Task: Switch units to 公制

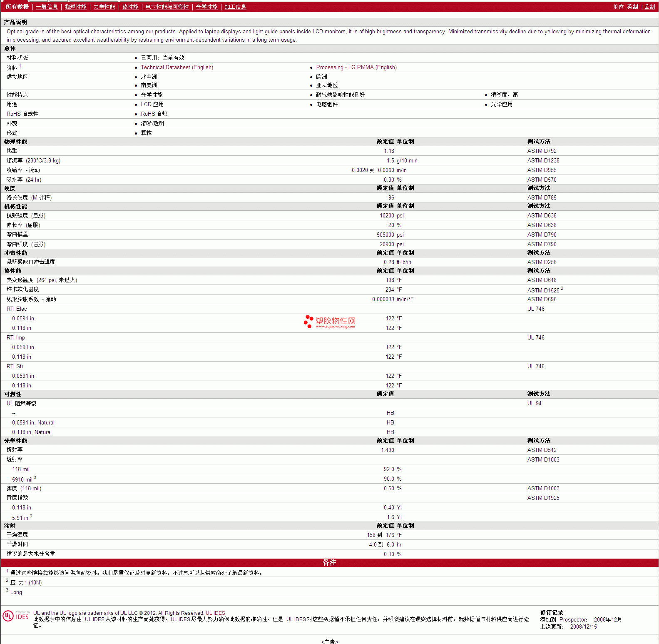Action: point(649,7)
